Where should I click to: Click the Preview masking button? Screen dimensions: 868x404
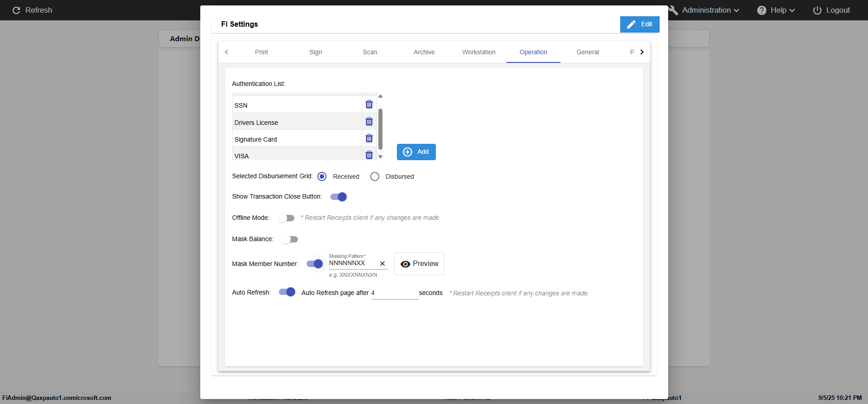coord(419,264)
